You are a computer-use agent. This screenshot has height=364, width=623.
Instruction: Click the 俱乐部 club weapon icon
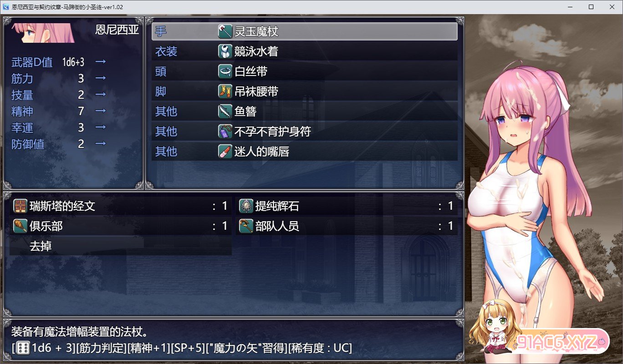pyautogui.click(x=20, y=226)
